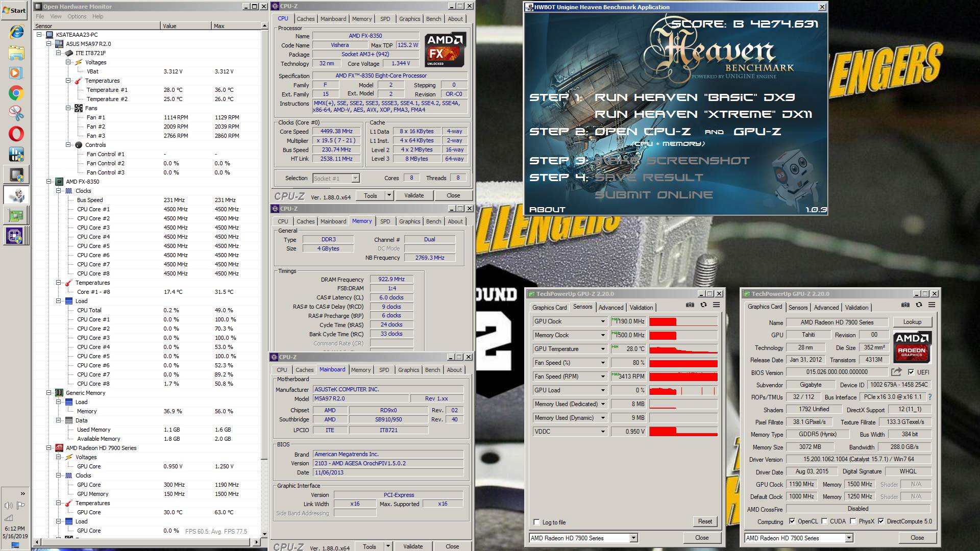Image resolution: width=980 pixels, height=551 pixels.
Task: Open the CPU-Z Tools dropdown arrow
Action: tap(389, 195)
